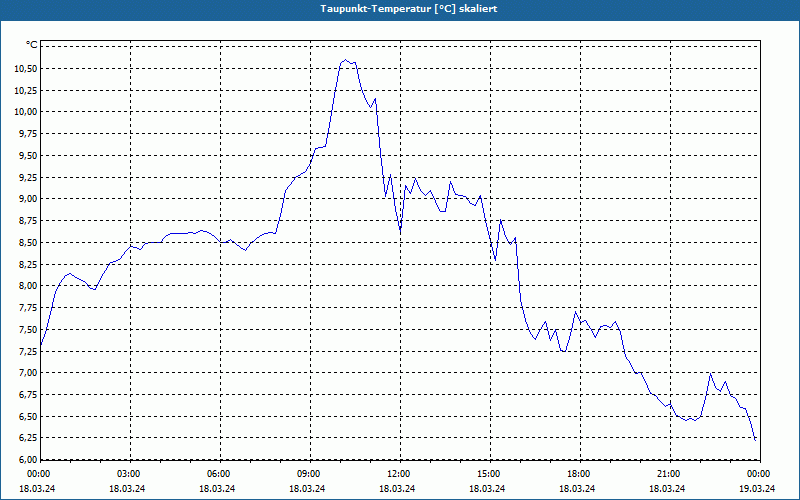Click the 12:00 time label
The image size is (800, 500).
[x=399, y=474]
